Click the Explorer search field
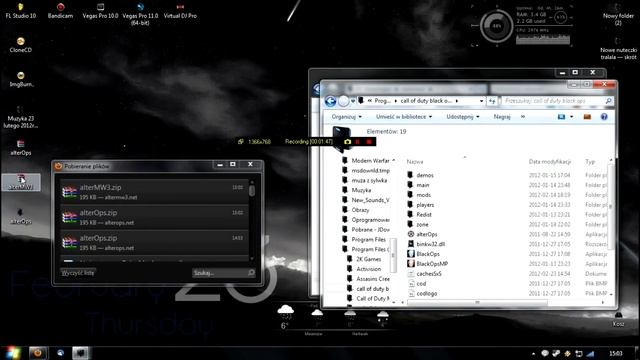The image size is (640, 360). (557, 101)
